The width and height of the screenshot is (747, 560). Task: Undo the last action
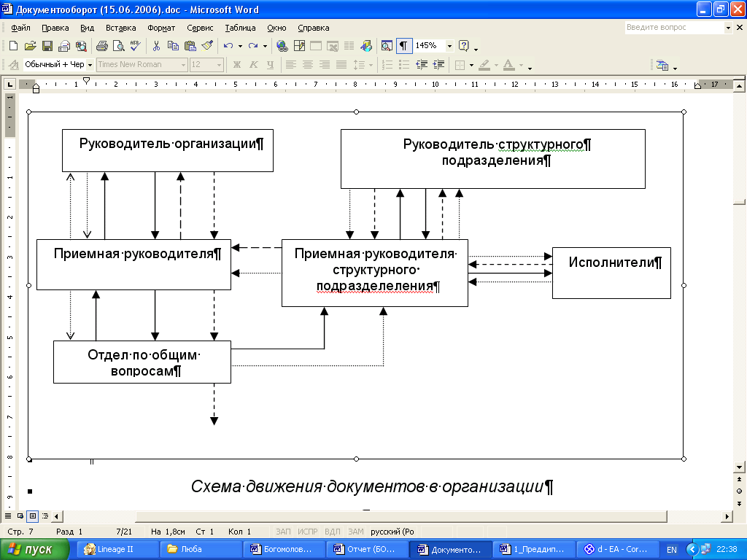coord(228,46)
